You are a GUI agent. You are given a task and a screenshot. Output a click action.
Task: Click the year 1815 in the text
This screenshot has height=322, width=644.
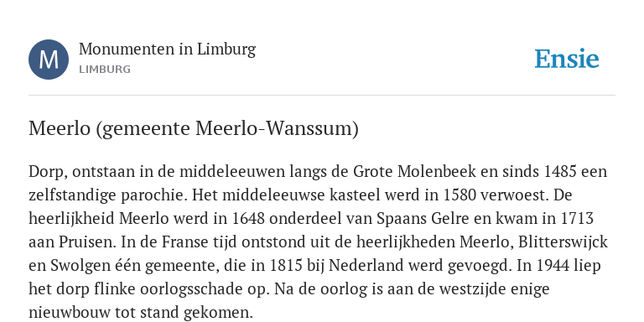pos(286,266)
